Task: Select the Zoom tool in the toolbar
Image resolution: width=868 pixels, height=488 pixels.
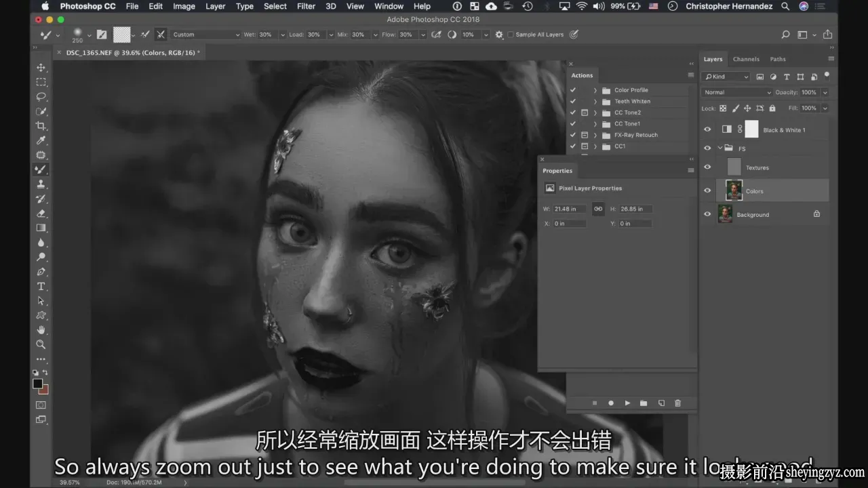Action: [41, 344]
